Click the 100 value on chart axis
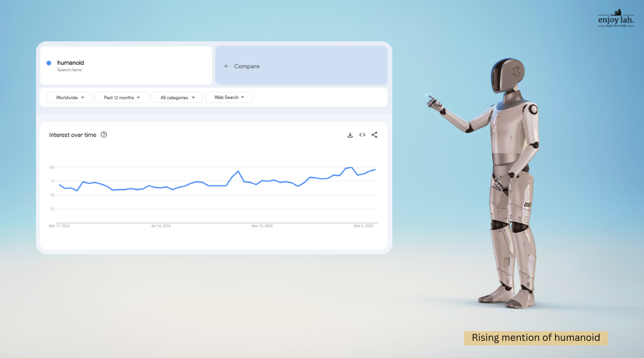Screen dimensions: 644x358 (51, 167)
